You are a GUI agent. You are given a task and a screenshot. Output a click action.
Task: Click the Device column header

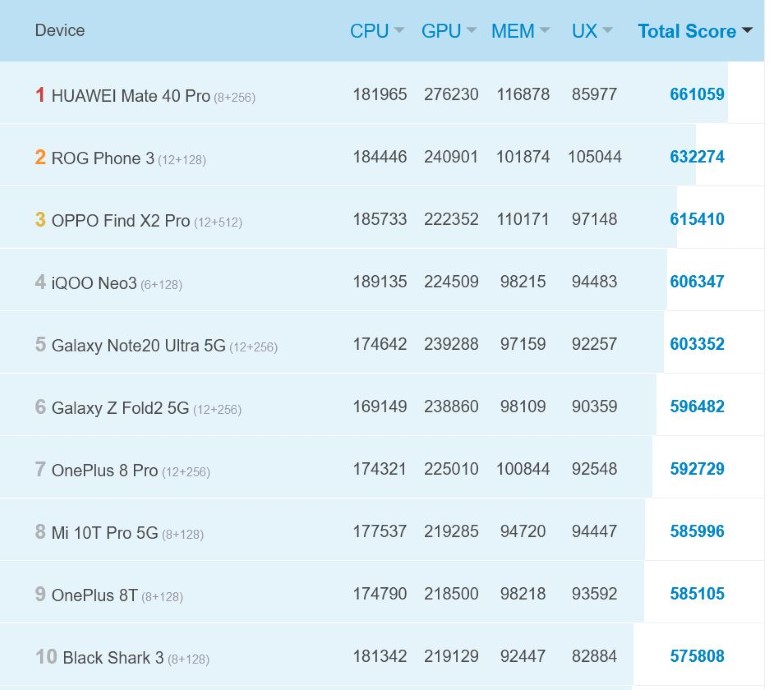[x=60, y=30]
